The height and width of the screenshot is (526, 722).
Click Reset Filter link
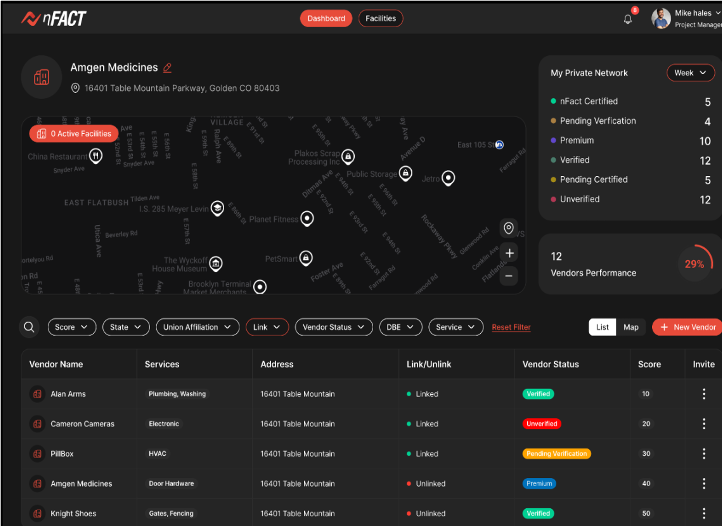(x=511, y=327)
